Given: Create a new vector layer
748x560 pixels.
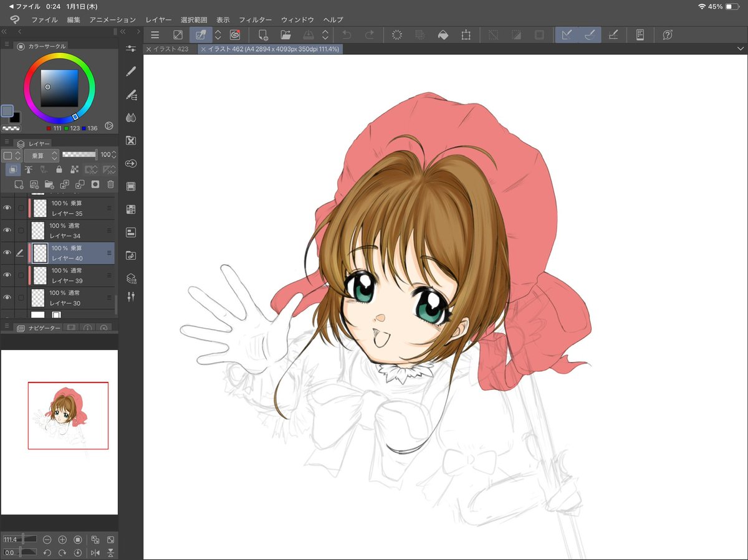Looking at the screenshot, I should click(x=34, y=184).
